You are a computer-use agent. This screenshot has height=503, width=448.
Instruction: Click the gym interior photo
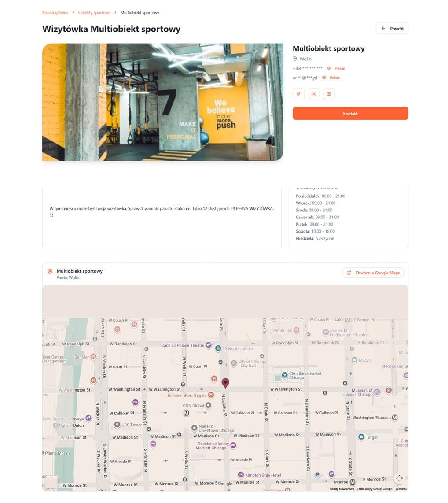pos(162,102)
